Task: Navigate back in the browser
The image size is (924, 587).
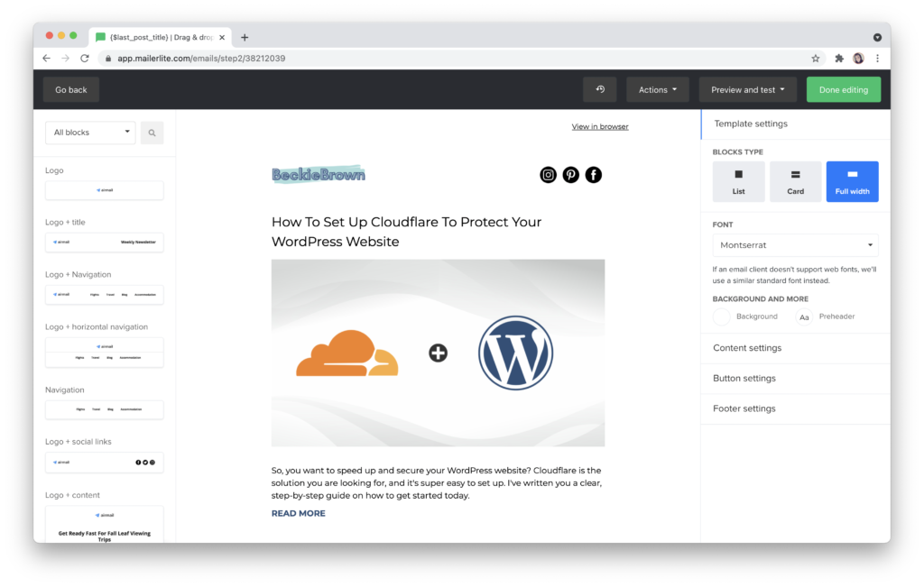Action: coord(47,59)
